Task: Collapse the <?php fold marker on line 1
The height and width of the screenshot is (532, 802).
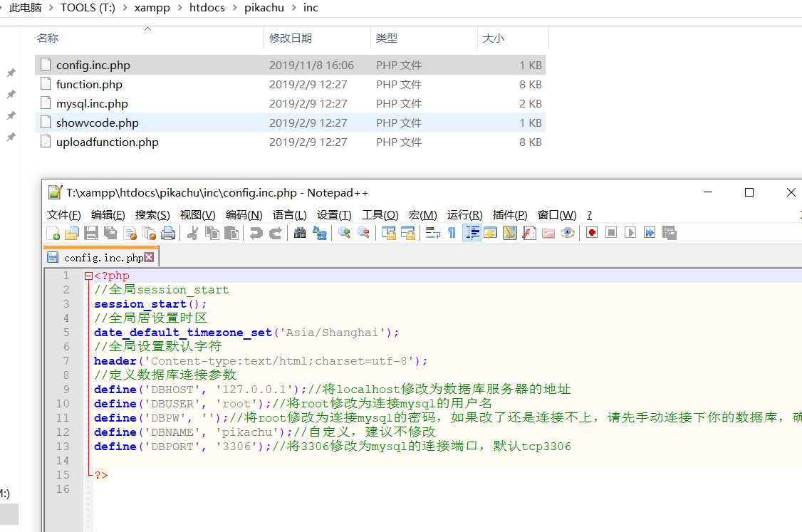Action: tap(88, 276)
